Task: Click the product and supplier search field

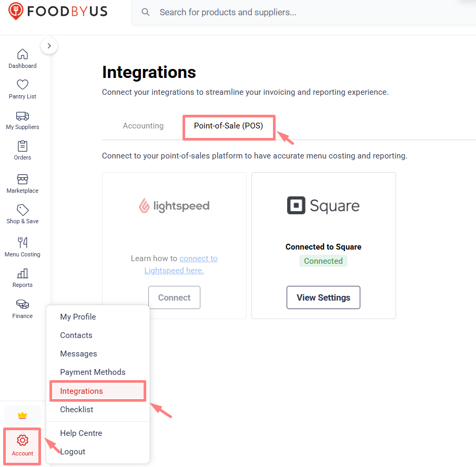Action: [x=303, y=12]
